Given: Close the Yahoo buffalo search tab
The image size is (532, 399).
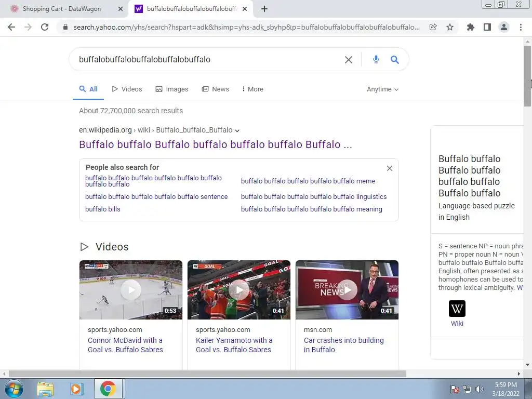Looking at the screenshot, I should (245, 9).
